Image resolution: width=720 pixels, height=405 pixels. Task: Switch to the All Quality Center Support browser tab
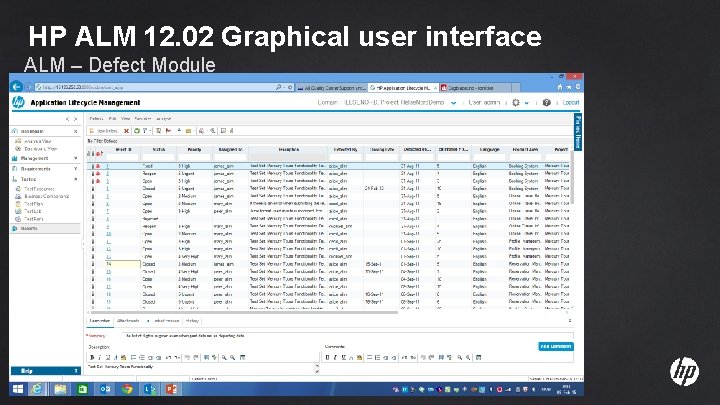pyautogui.click(x=331, y=88)
